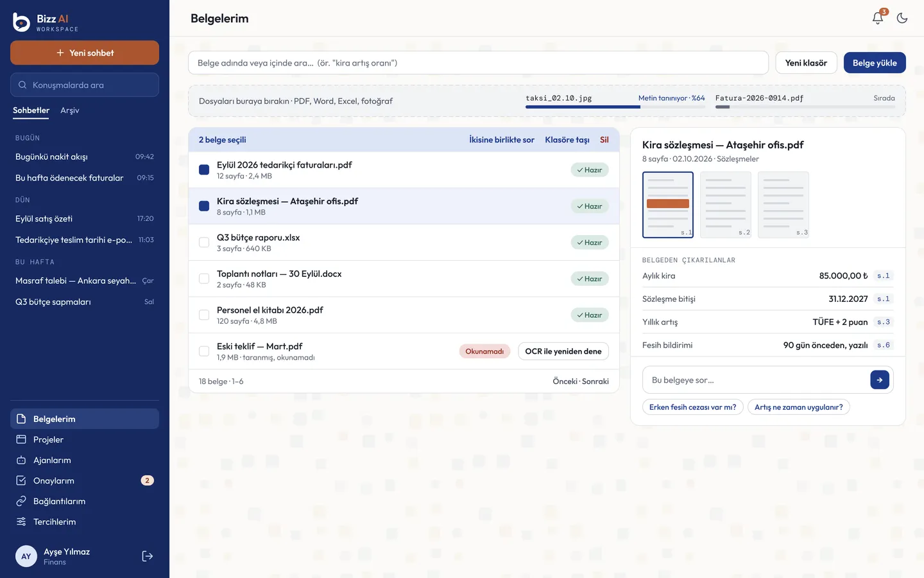Screen dimensions: 924x578
Task: Open Onaylarım checkmark icon in sidebar
Action: (x=21, y=480)
